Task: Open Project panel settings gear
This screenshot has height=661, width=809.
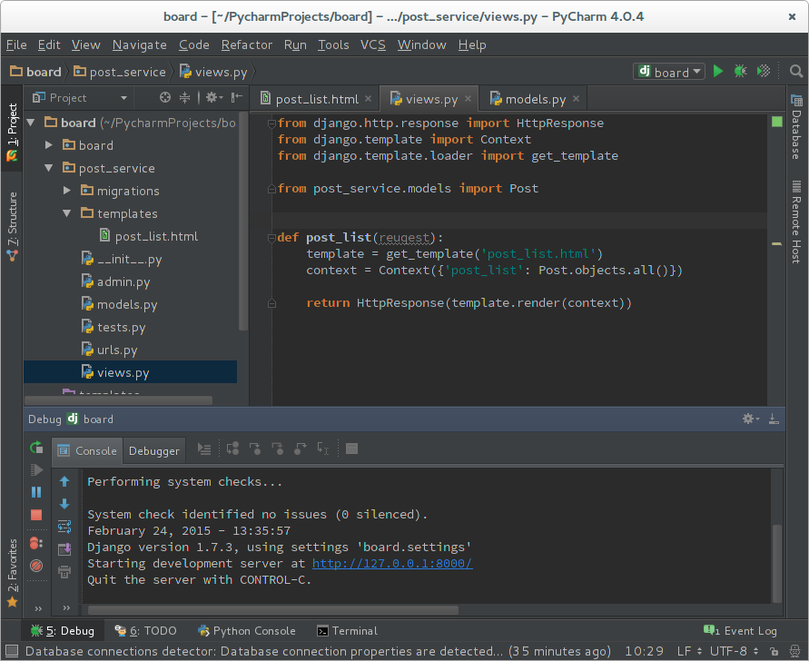Action: pos(214,98)
